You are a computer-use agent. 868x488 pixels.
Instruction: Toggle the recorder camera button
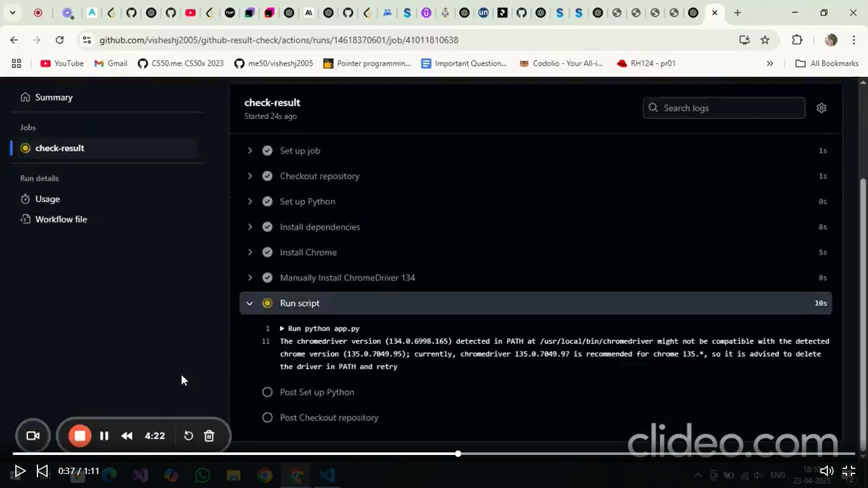click(33, 436)
